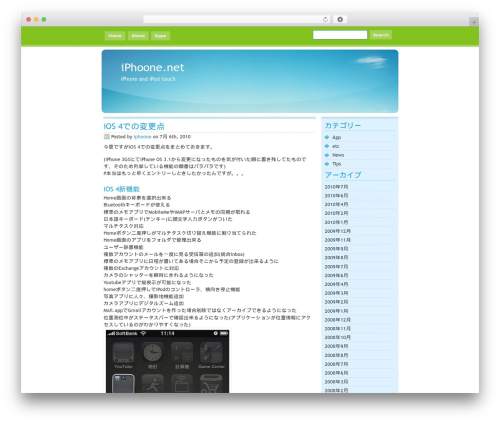Open the 2008年11月 archive
This screenshot has width=500, height=423.
click(338, 329)
